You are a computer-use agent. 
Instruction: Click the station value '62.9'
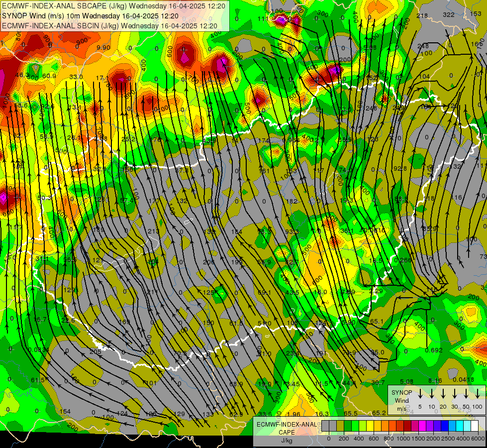pyautogui.click(x=236, y=414)
